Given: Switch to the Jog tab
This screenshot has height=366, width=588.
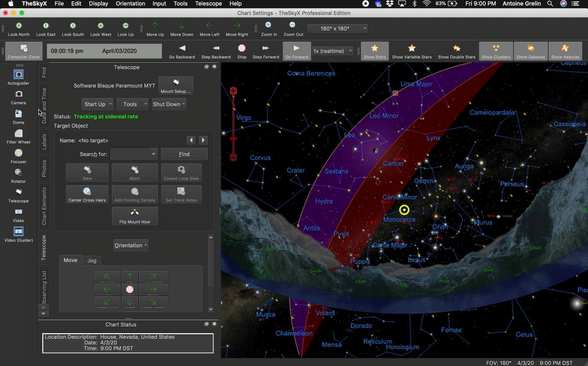Looking at the screenshot, I should (x=92, y=260).
